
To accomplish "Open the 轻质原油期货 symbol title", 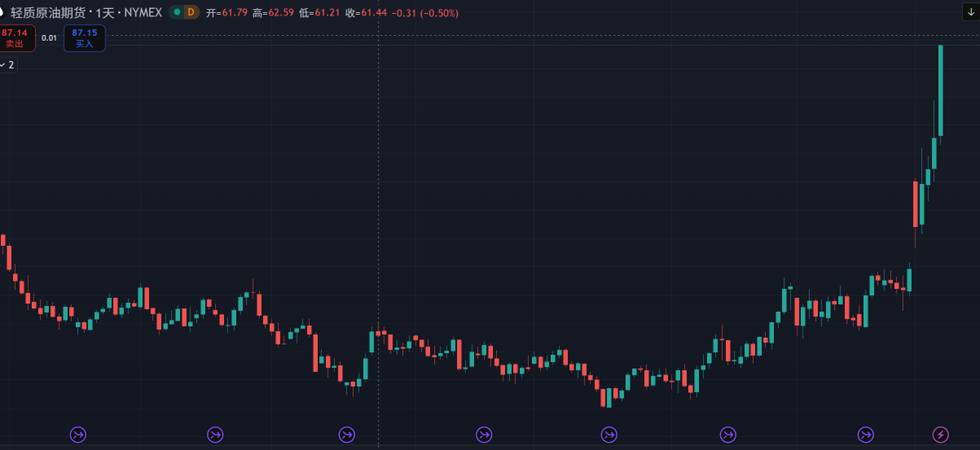I will [x=48, y=13].
